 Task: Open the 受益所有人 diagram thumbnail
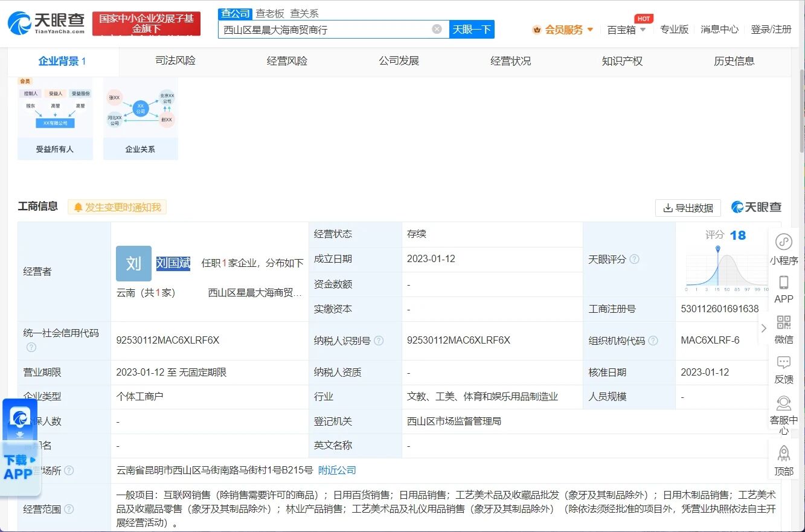click(x=55, y=119)
